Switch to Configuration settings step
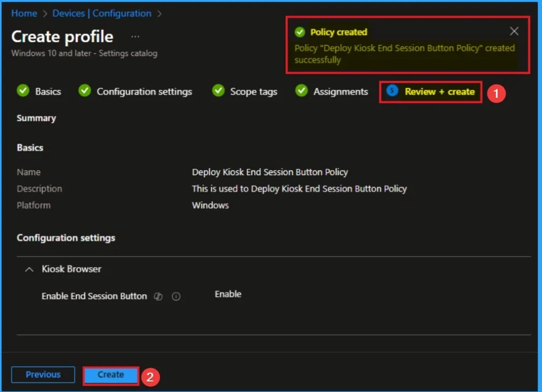 click(x=144, y=92)
